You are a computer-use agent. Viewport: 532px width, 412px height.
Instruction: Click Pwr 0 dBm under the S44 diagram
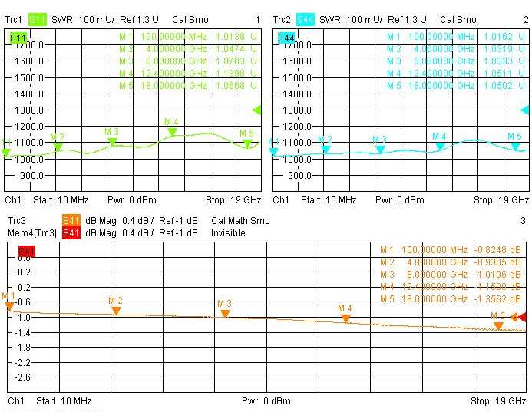coord(398,200)
